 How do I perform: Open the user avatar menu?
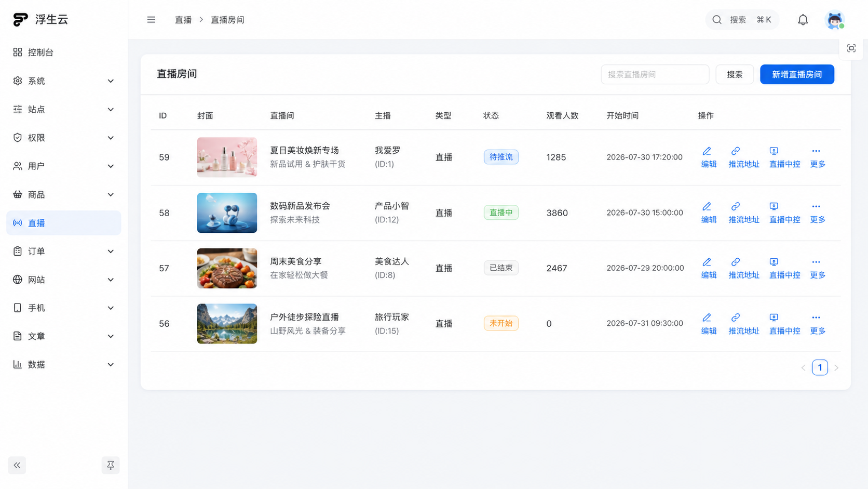[x=834, y=20]
